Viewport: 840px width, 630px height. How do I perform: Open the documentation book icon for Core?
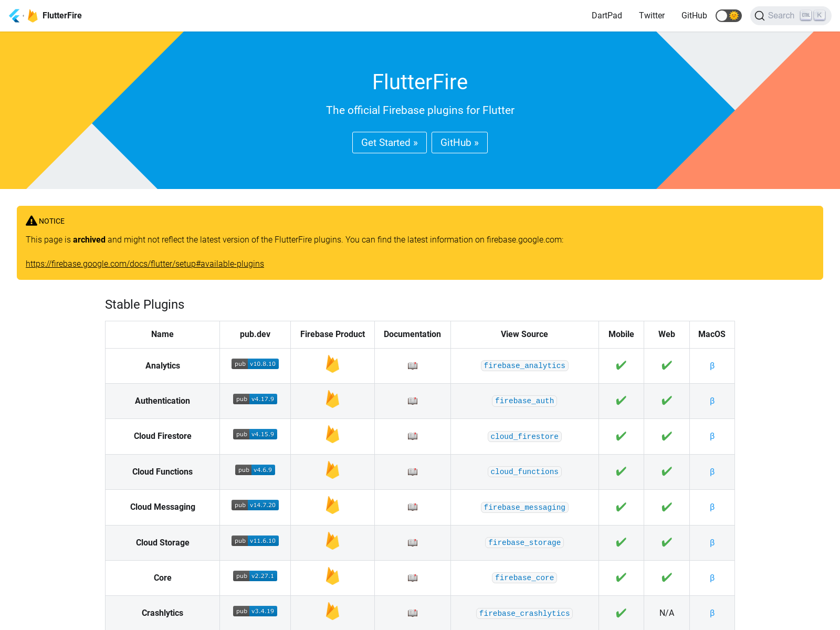[413, 578]
